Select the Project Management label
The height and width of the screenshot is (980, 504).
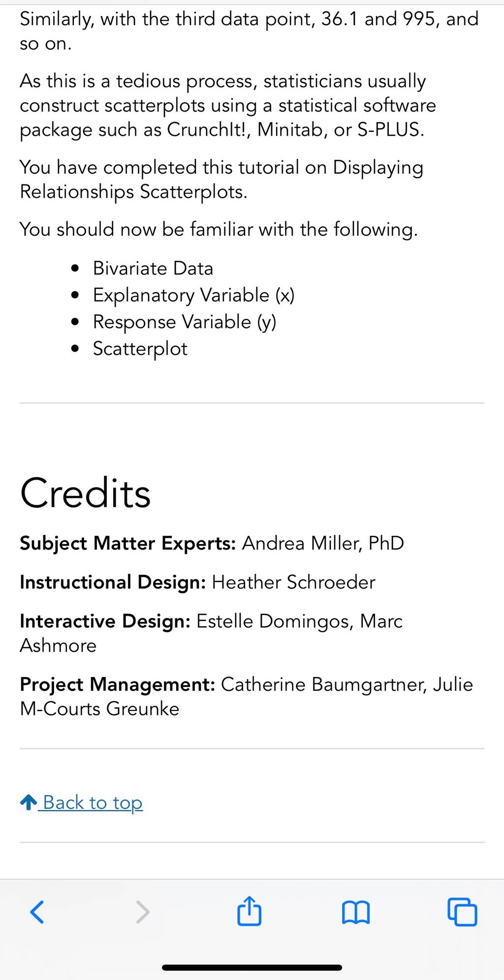pos(118,685)
